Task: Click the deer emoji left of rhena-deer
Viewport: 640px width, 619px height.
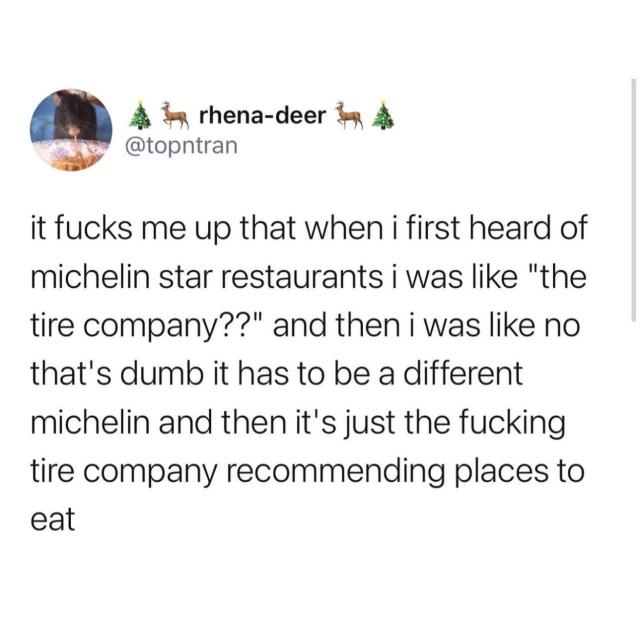Action: coord(174,114)
